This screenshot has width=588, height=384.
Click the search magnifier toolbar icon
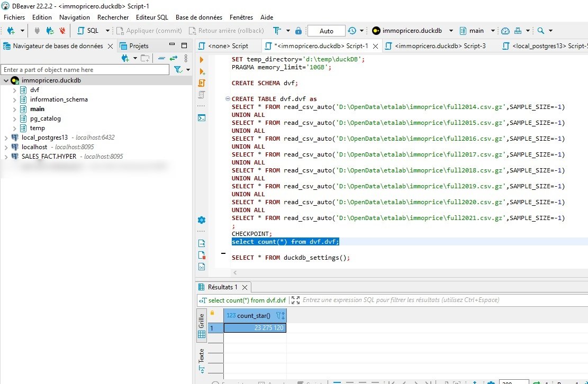pyautogui.click(x=540, y=31)
